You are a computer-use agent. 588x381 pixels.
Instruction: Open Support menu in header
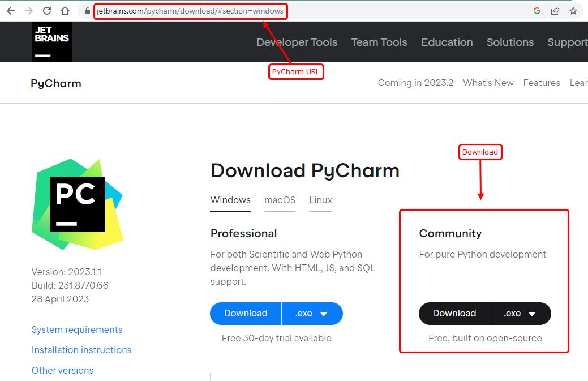coord(568,42)
